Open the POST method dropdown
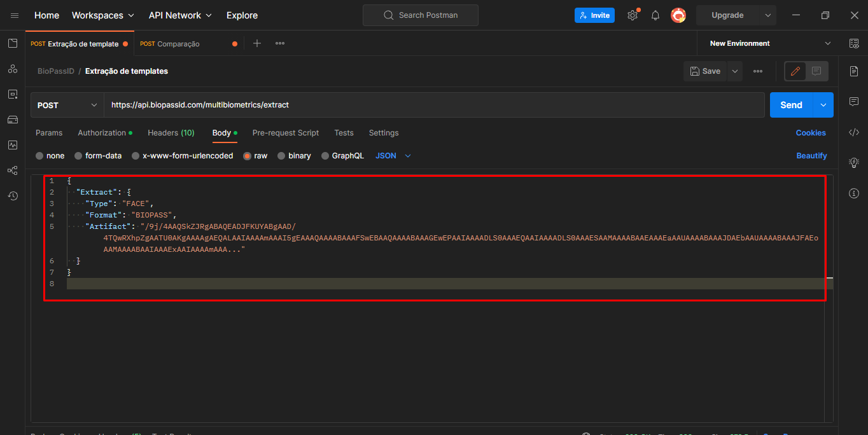The width and height of the screenshot is (868, 435). click(x=67, y=105)
